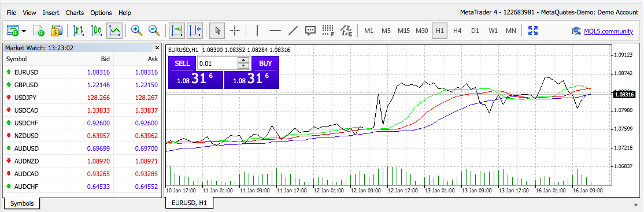Select the Text Label comment tool
644x212 pixels.
pos(310,31)
